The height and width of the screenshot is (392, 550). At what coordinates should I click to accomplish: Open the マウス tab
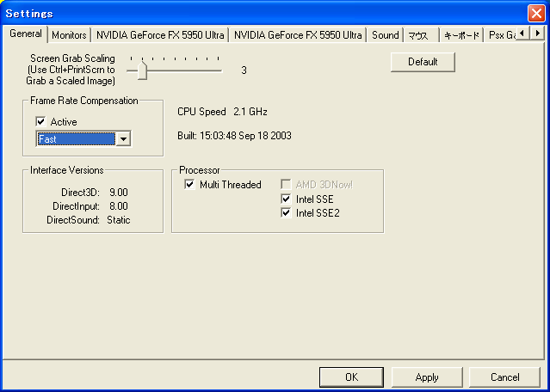coord(418,35)
